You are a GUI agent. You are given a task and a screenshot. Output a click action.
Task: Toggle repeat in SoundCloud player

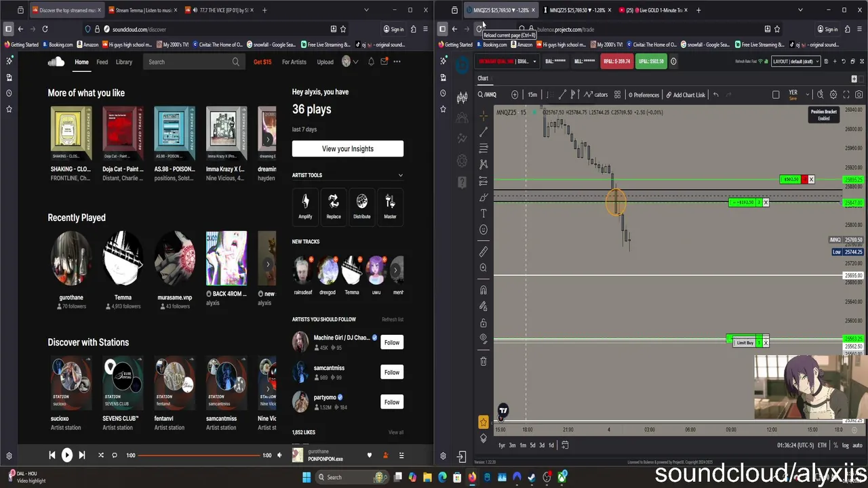115,455
